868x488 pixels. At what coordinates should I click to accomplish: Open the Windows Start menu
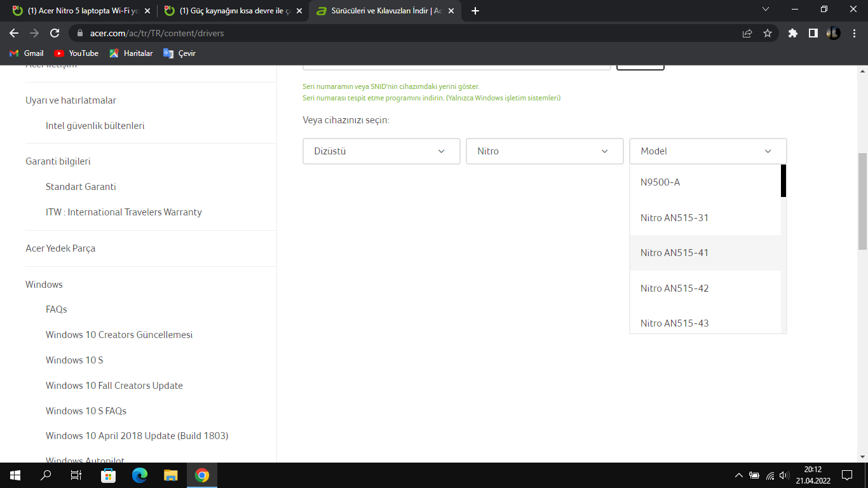click(x=15, y=475)
